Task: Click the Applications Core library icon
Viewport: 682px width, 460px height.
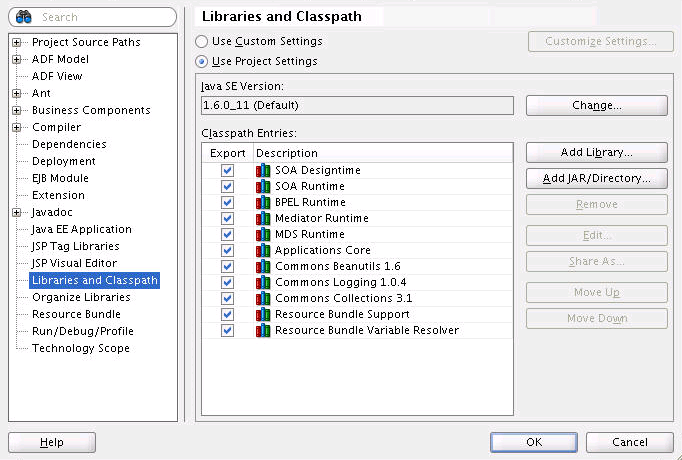Action: (263, 250)
